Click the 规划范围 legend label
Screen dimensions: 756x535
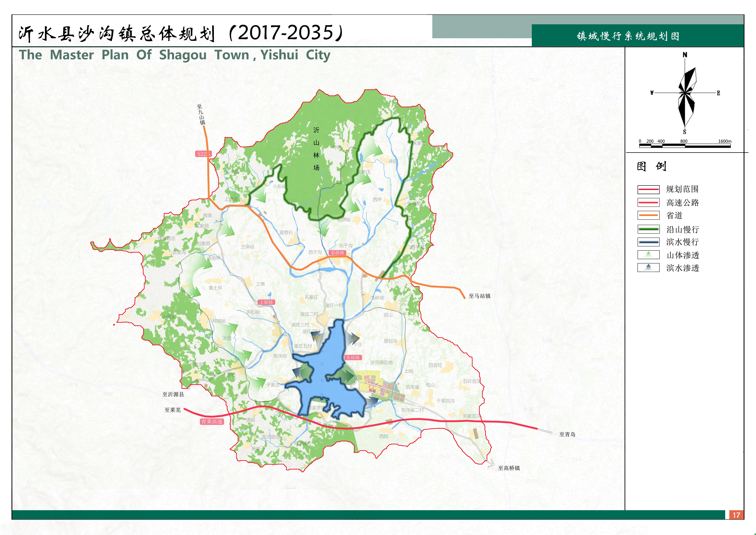pyautogui.click(x=682, y=189)
